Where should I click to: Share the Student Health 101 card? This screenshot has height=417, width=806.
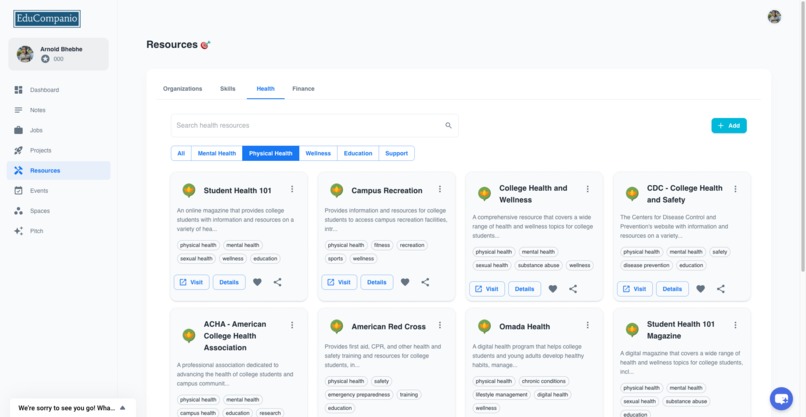coord(278,282)
